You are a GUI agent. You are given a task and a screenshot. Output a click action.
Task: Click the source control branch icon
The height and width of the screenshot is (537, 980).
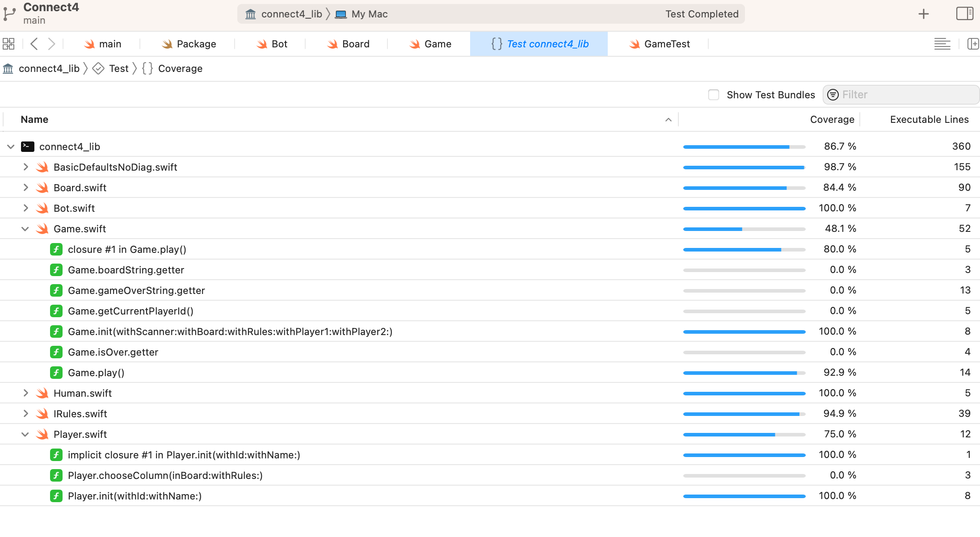point(9,14)
